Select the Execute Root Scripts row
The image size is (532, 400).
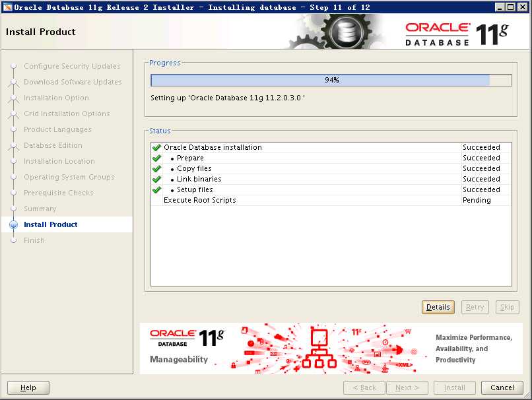(x=331, y=200)
